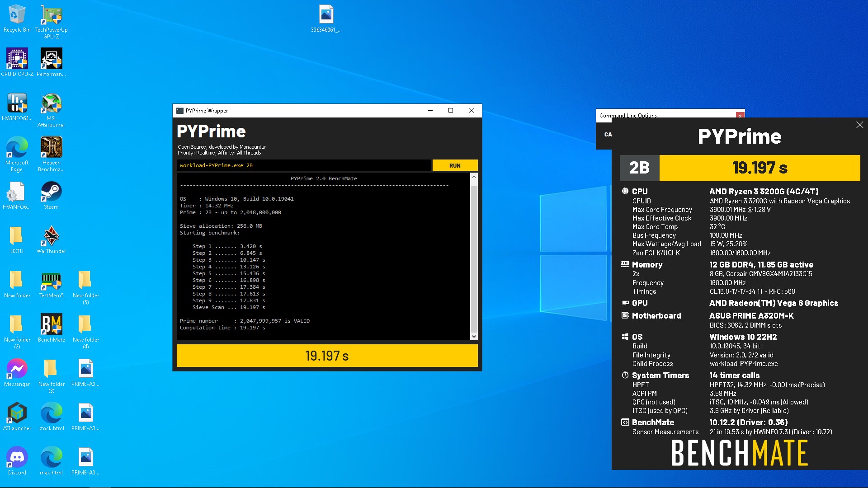868x488 pixels.
Task: Open the PerformanceTest desktop shortcut
Action: pyautogui.click(x=51, y=62)
